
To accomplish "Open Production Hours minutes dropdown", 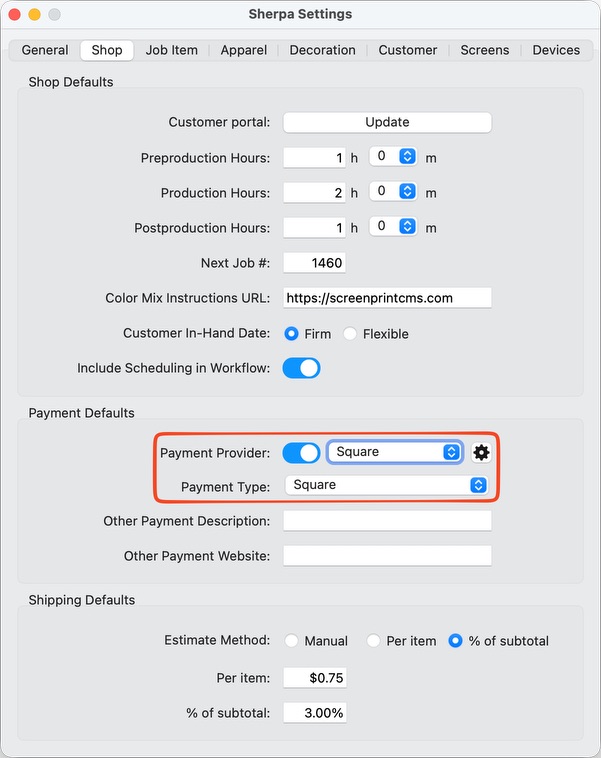I will click(x=394, y=192).
